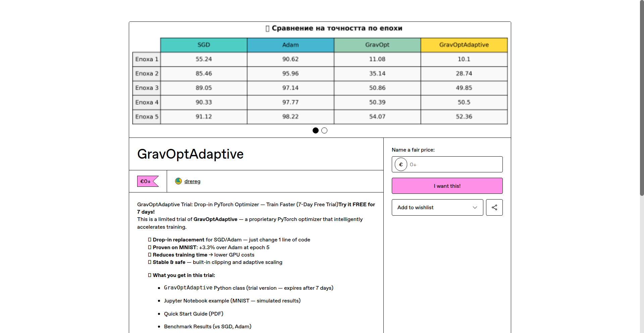Click the accuracy comparison table image

(x=320, y=75)
